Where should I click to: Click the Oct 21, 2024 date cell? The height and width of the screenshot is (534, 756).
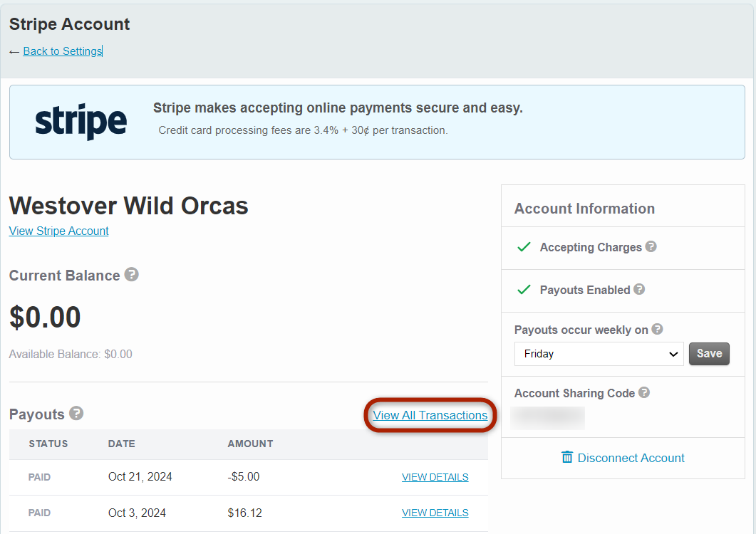point(140,476)
